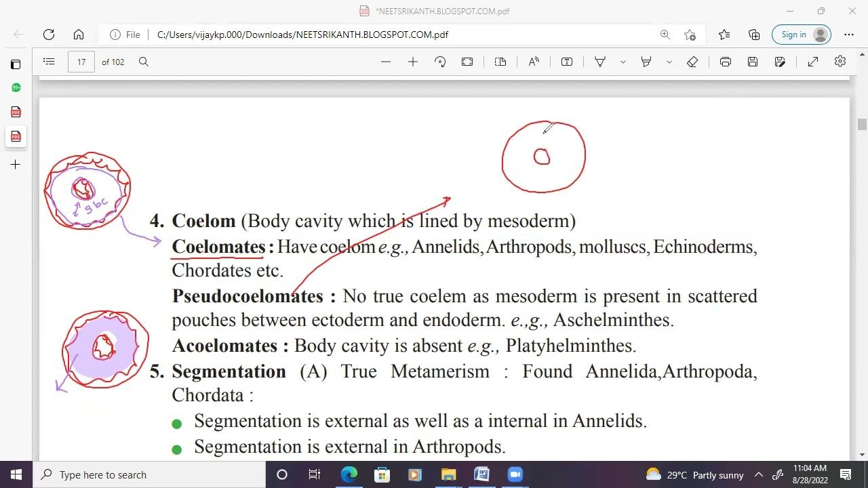The image size is (868, 488).
Task: Add this page to favorites
Action: pyautogui.click(x=690, y=35)
